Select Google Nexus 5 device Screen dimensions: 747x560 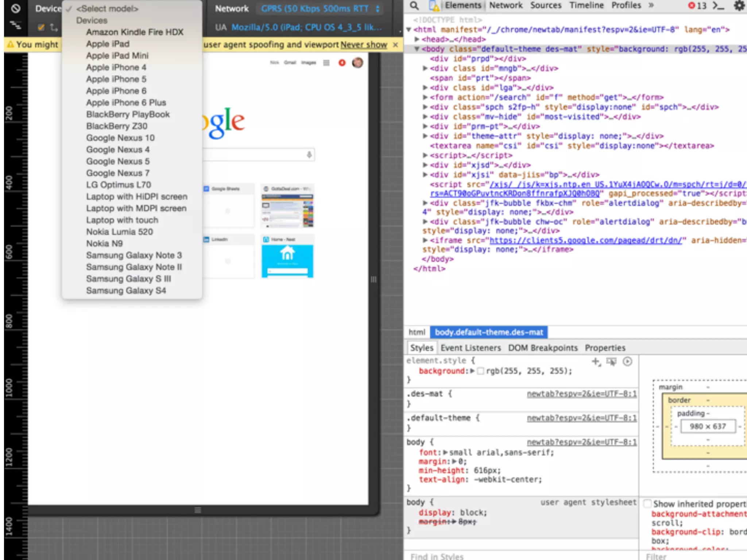[118, 161]
